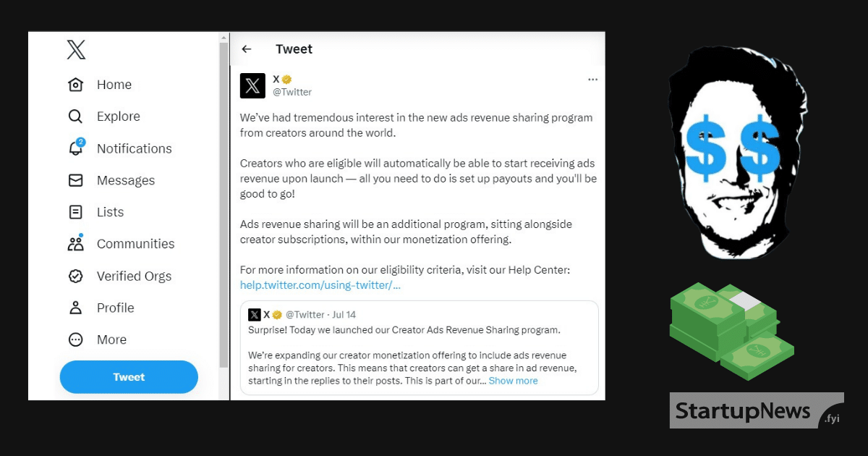Open the help.twitter.com eligibility link
This screenshot has height=456, width=868.
click(x=320, y=284)
